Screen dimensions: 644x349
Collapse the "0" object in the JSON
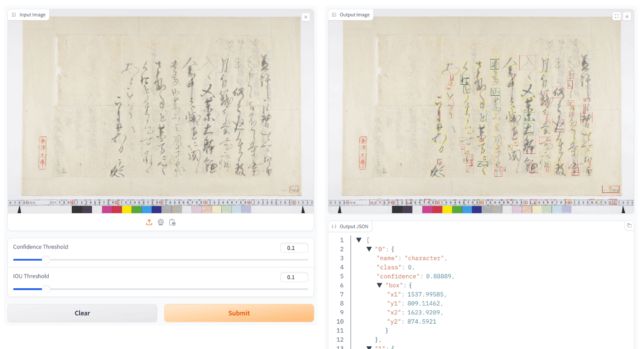point(369,249)
